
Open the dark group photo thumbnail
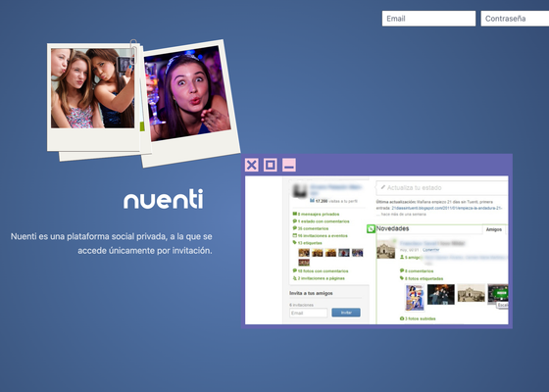point(441,294)
